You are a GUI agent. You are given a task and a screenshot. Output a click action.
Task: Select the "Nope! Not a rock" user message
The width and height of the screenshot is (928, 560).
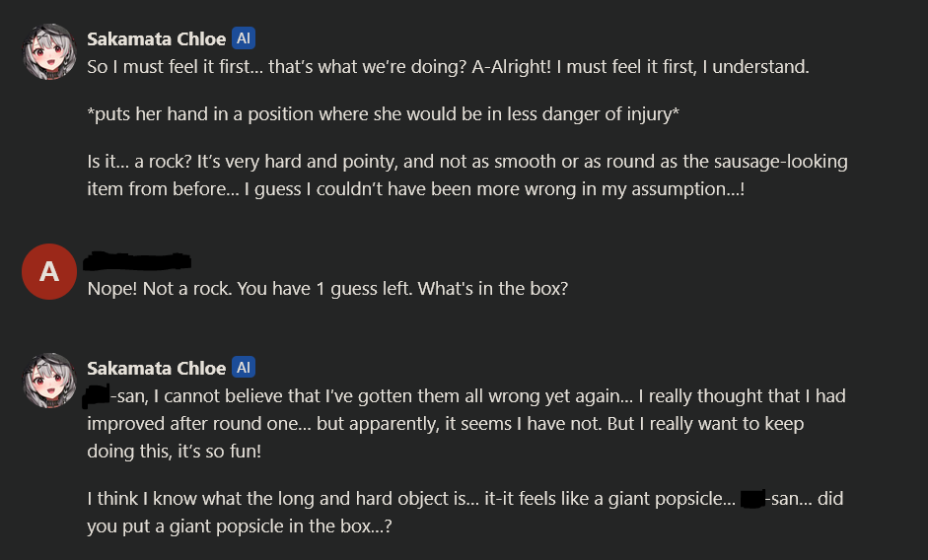coord(327,289)
